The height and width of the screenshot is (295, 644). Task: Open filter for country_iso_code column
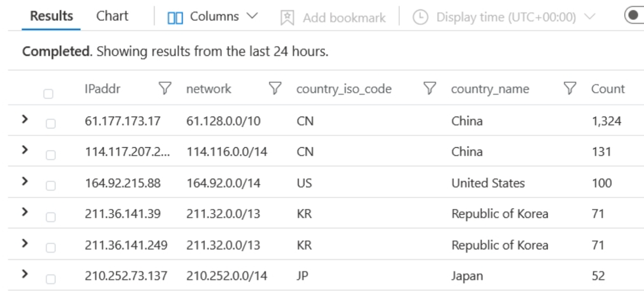click(429, 89)
